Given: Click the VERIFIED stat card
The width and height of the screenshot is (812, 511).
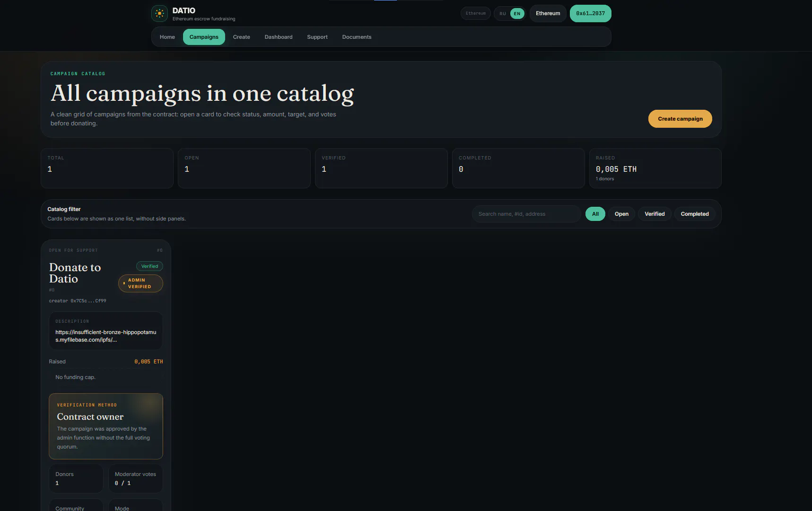Looking at the screenshot, I should [381, 168].
